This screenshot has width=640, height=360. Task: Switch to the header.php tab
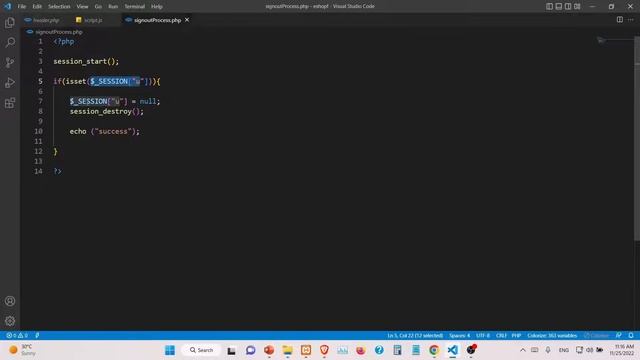tap(42, 20)
